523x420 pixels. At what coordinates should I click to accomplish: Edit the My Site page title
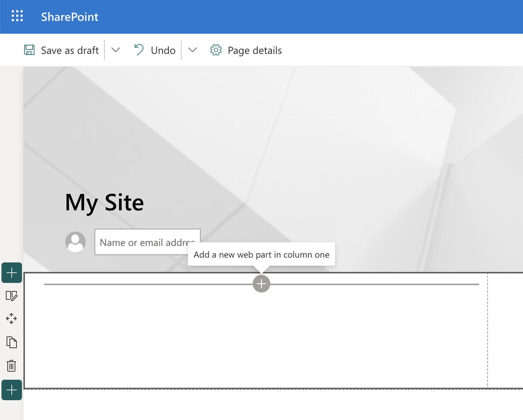coord(104,202)
